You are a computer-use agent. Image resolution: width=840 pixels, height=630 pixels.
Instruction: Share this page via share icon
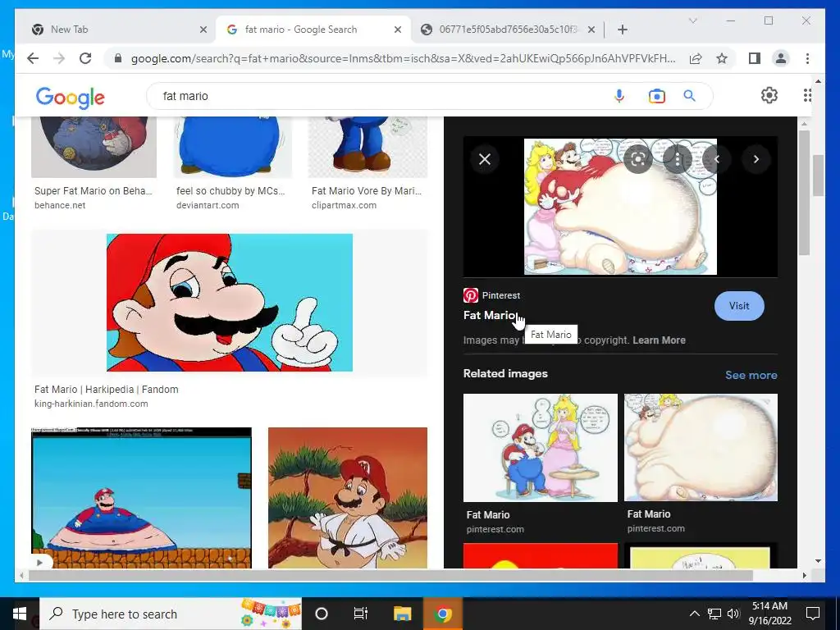[x=696, y=58]
